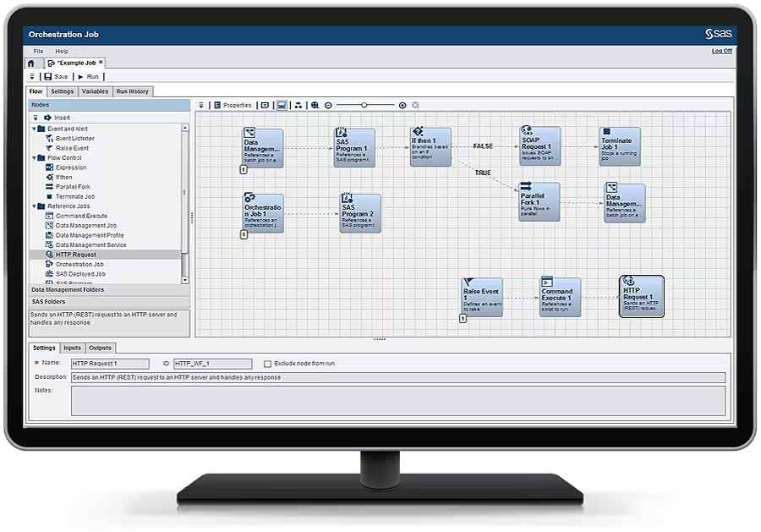Viewport: 761px width, 532px height.
Task: Click the Event Listener tree item
Action: tap(74, 139)
